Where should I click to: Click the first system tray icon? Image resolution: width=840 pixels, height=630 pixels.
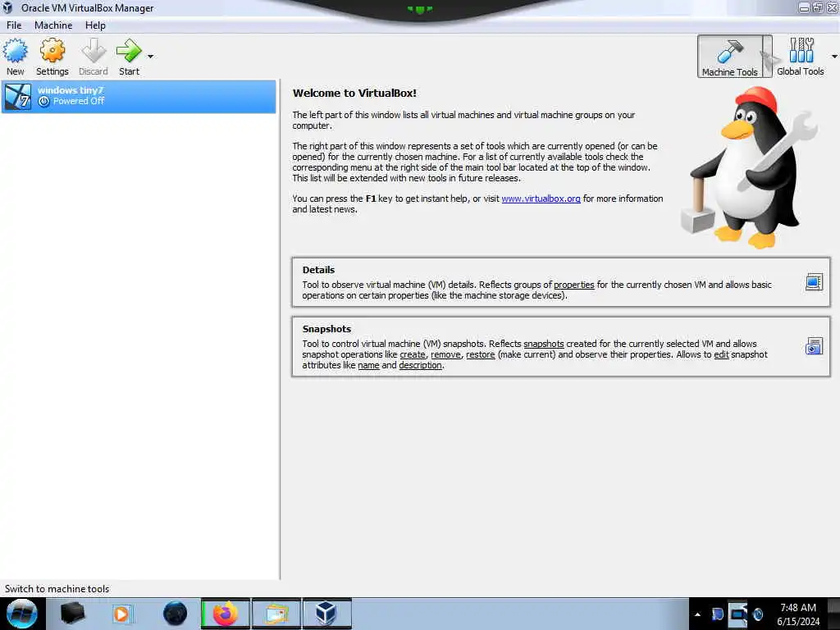[x=717, y=614]
